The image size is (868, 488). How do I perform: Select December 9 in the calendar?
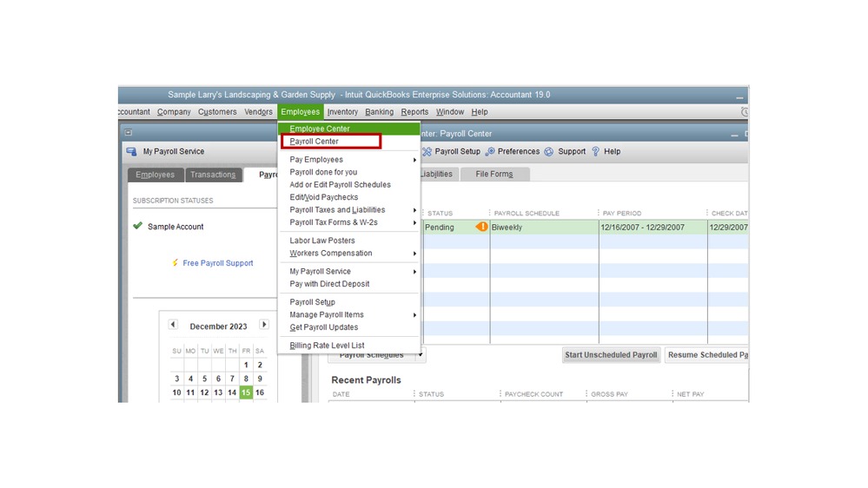(x=260, y=379)
